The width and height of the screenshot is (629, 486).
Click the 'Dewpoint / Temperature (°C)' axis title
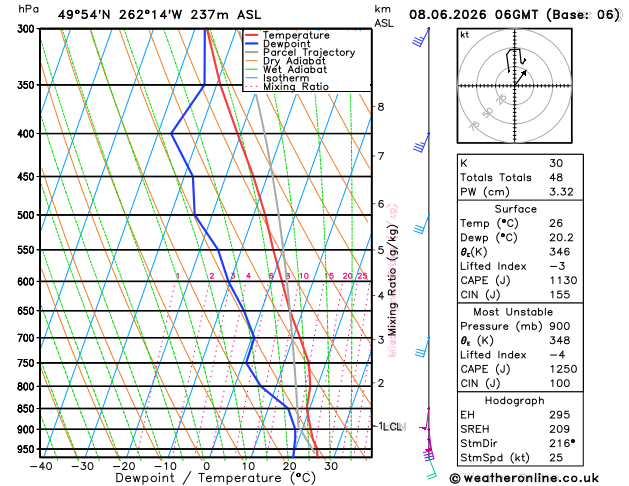pyautogui.click(x=215, y=478)
